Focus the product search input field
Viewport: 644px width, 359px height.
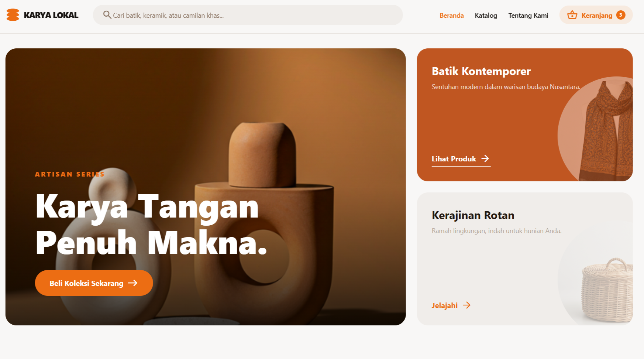coord(248,15)
